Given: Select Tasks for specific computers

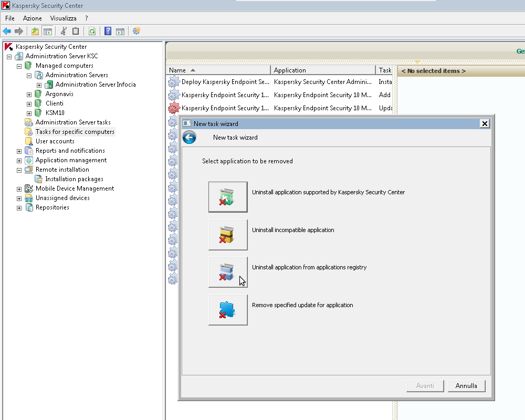Looking at the screenshot, I should [x=75, y=132].
